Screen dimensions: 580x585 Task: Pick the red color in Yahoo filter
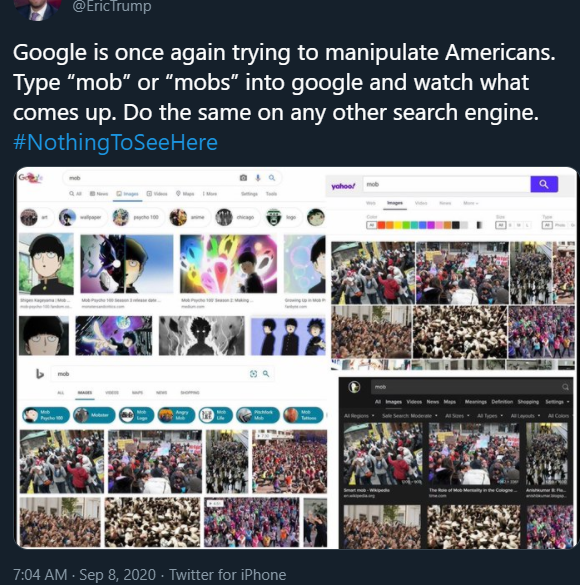coord(381,225)
